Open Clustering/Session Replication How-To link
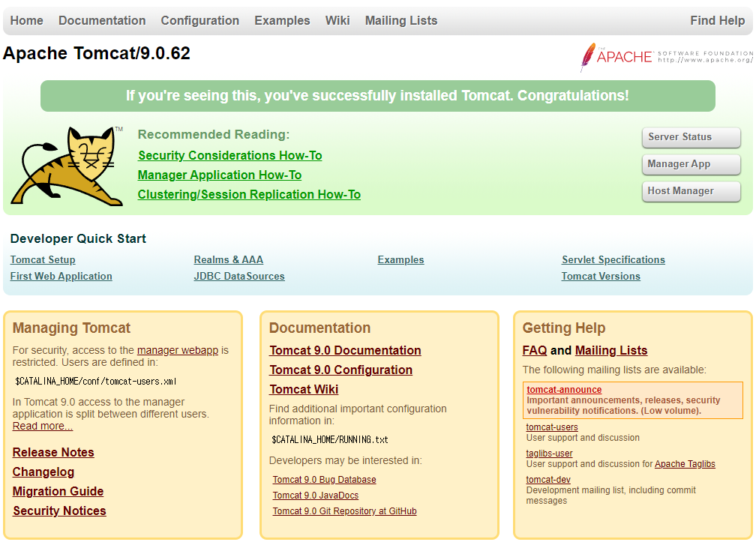Screen dimensions: 756x545 [x=249, y=194]
